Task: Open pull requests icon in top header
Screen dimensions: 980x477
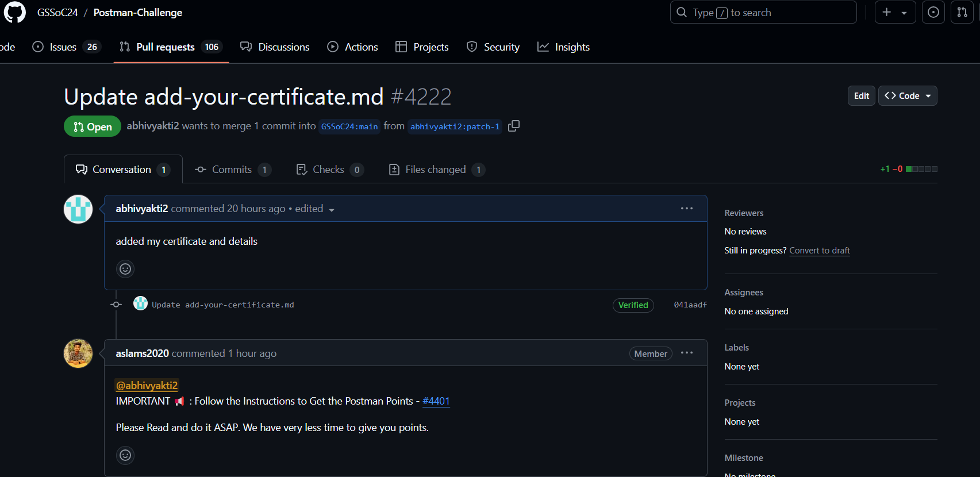Action: pyautogui.click(x=962, y=12)
